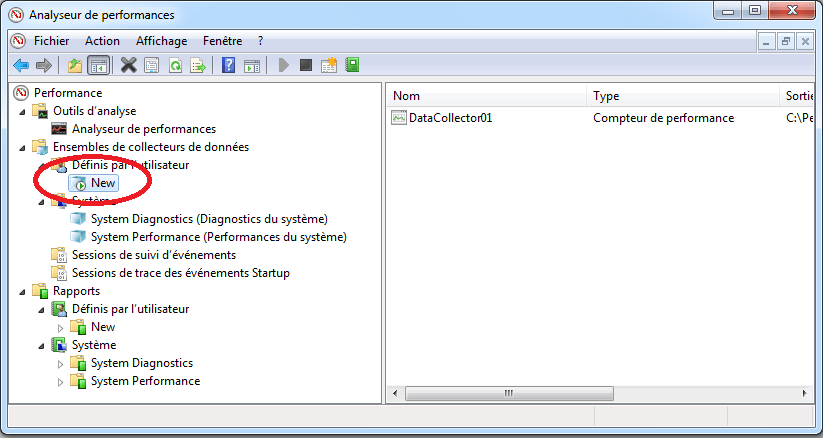Screen dimensions: 825x438
Task: Sort by the Nom column header
Action: pyautogui.click(x=487, y=96)
